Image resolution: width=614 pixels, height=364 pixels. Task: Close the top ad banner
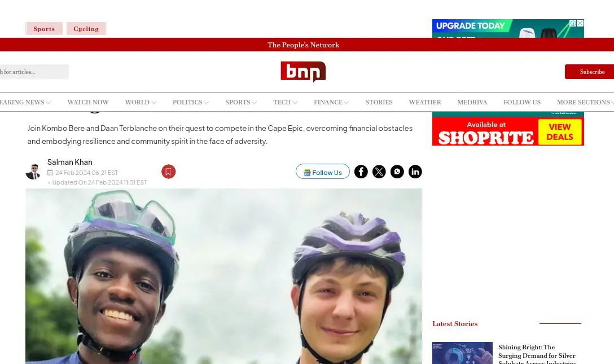[x=580, y=23]
